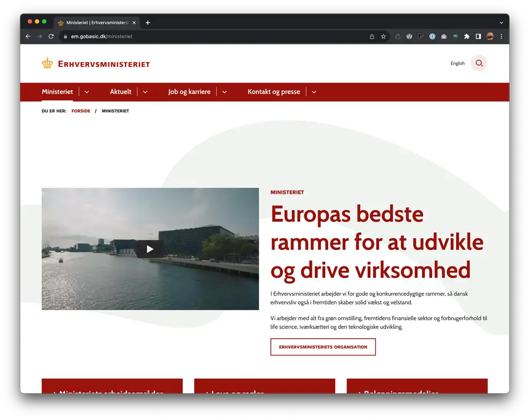Bookmark this page with star icon
This screenshot has height=420, width=530.
pos(383,36)
